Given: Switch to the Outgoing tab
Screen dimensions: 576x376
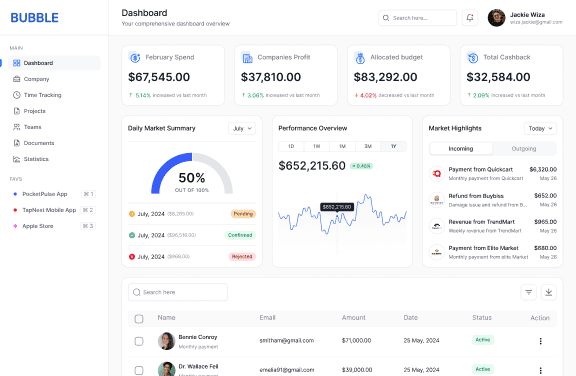Looking at the screenshot, I should tap(524, 149).
